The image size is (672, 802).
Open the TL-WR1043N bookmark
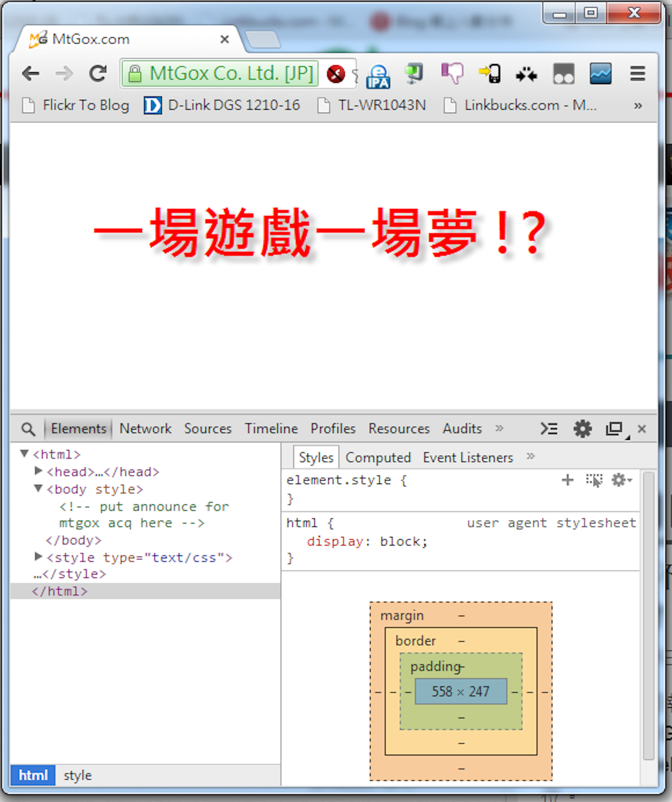(x=372, y=105)
